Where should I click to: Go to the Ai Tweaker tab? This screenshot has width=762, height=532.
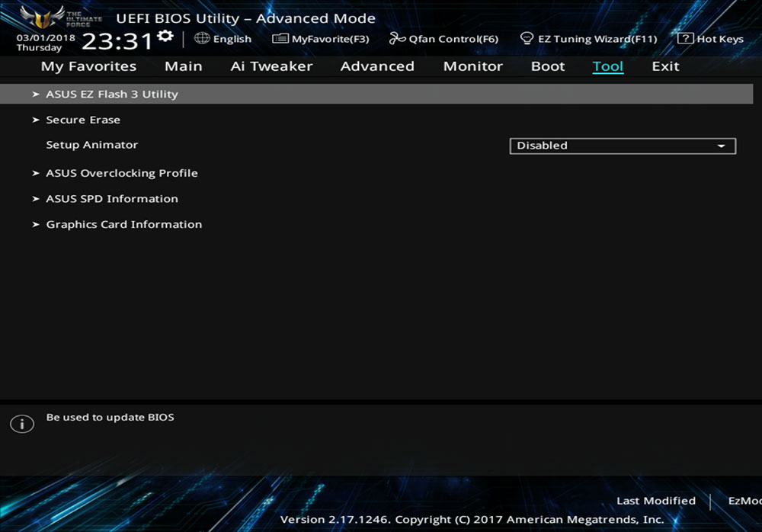tap(272, 66)
